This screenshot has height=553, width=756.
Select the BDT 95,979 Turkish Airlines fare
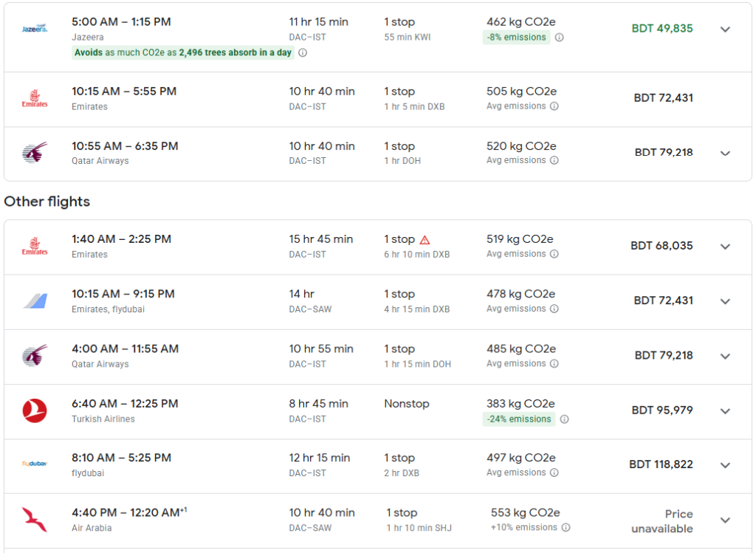click(x=662, y=411)
